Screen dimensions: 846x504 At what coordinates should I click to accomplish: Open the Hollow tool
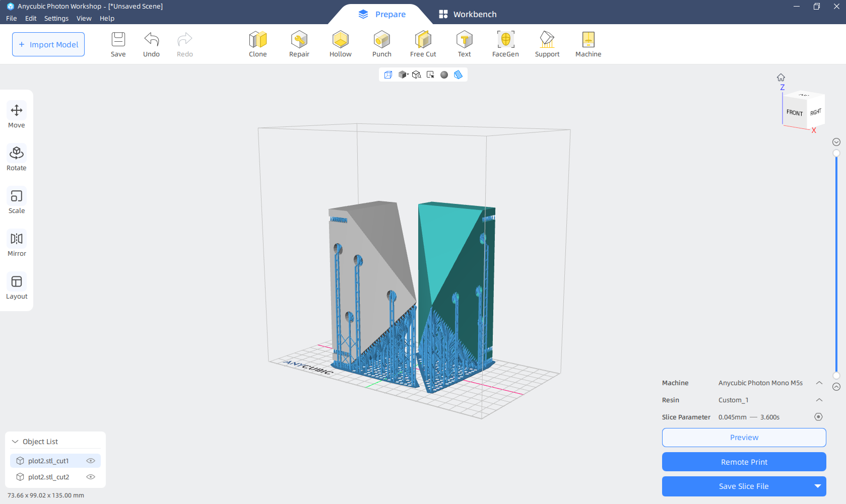point(340,44)
